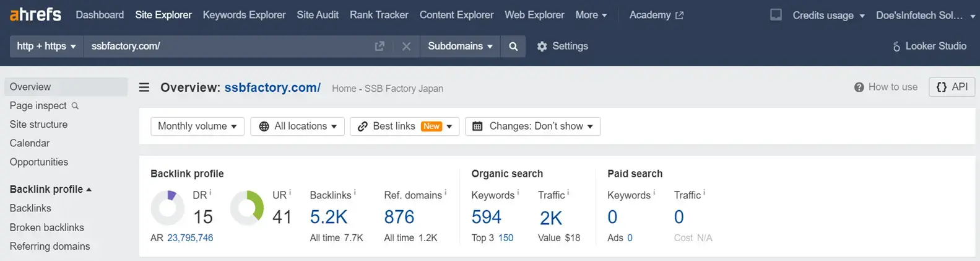Click the How to use help icon
The height and width of the screenshot is (261, 980).
tap(859, 87)
